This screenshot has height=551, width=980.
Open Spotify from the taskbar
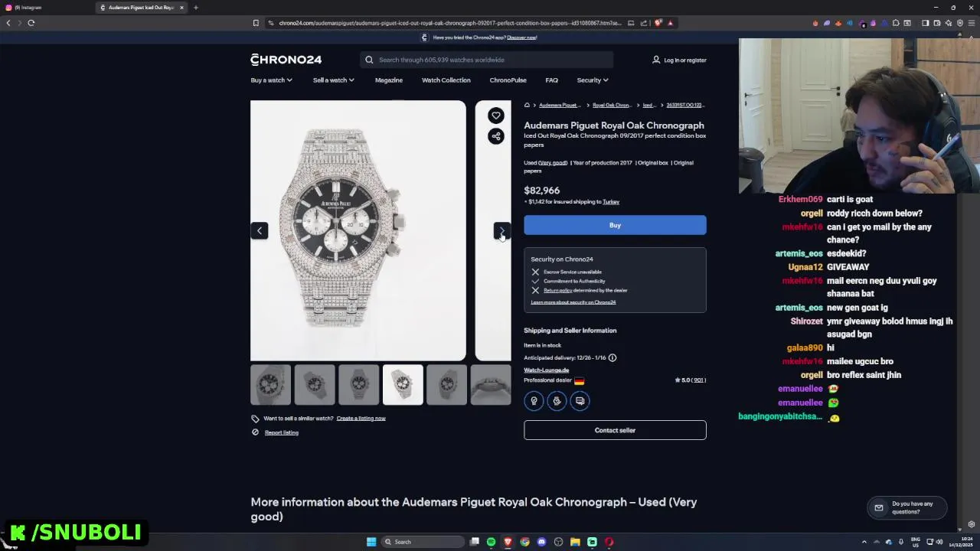pos(491,542)
